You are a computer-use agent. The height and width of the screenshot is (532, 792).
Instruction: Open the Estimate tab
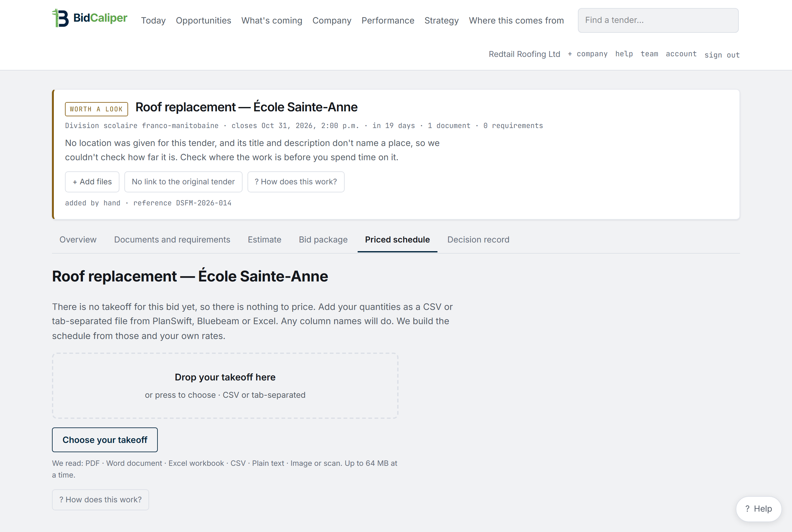tap(264, 239)
